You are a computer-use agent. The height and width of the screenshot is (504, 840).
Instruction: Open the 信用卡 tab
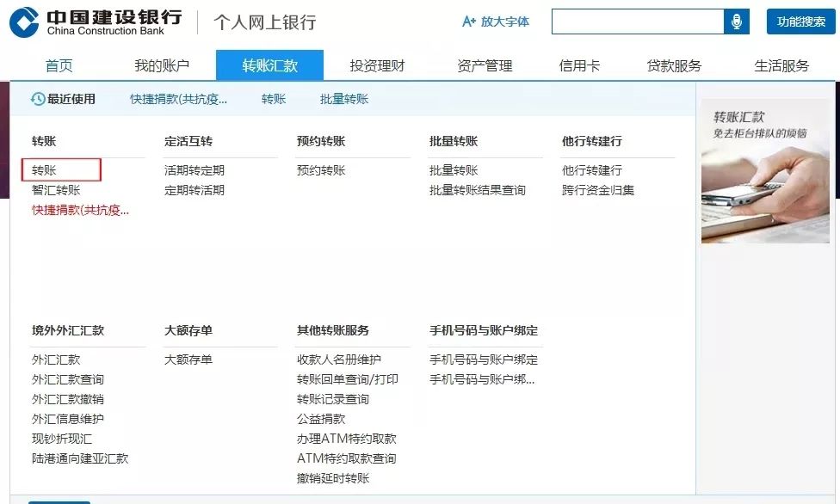tap(578, 65)
